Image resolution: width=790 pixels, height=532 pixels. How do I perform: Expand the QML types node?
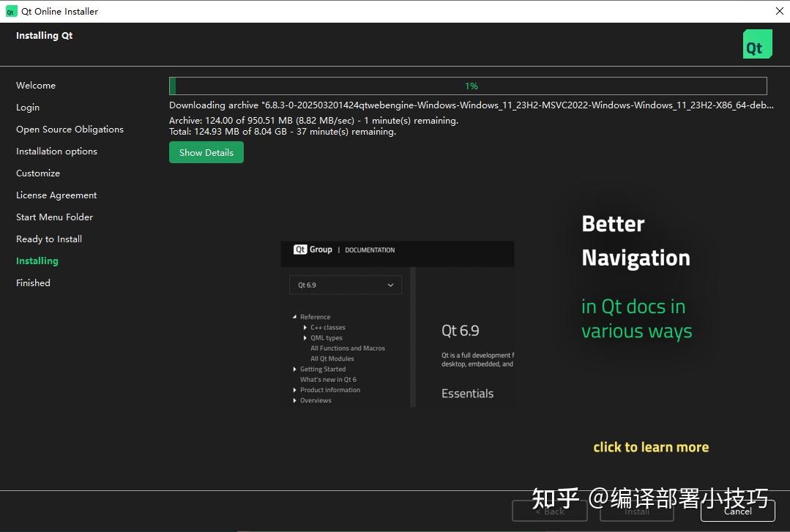(305, 338)
